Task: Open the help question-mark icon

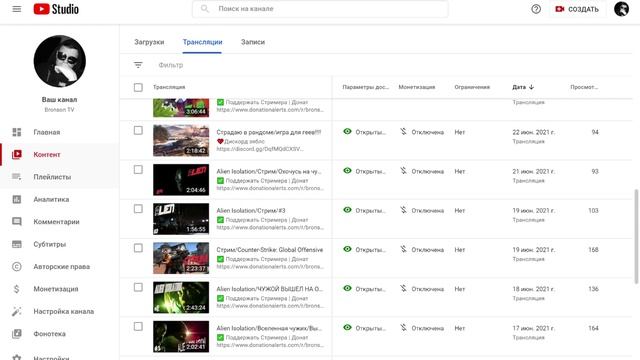Action: coord(536,9)
